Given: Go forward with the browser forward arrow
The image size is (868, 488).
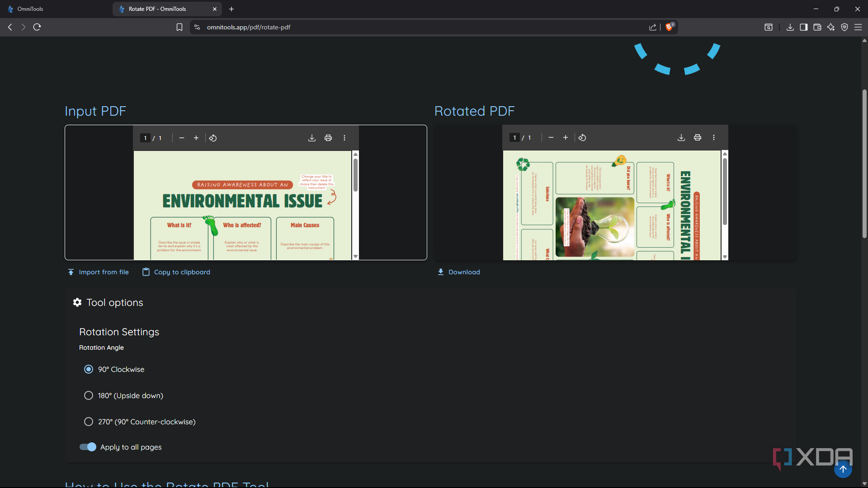Looking at the screenshot, I should pos(24,27).
